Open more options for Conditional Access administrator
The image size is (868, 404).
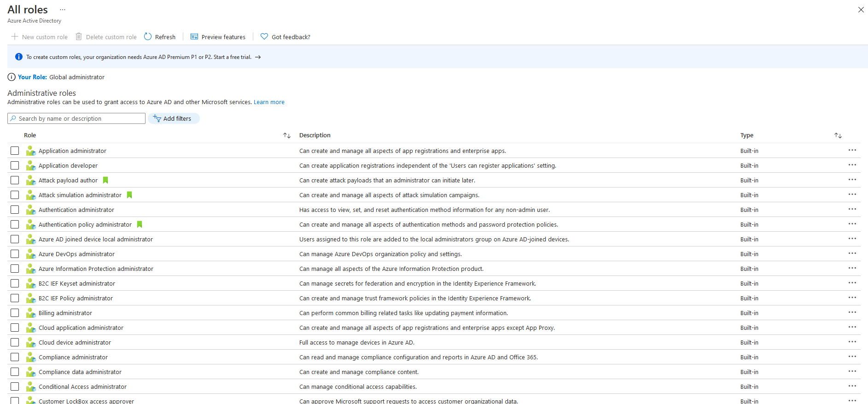point(852,386)
